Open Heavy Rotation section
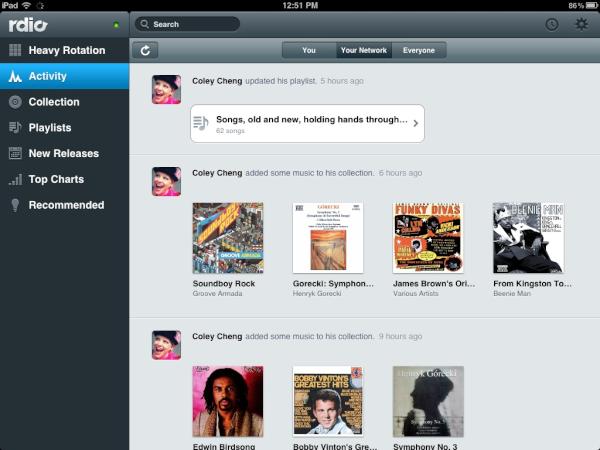The image size is (600, 450). pos(64,50)
